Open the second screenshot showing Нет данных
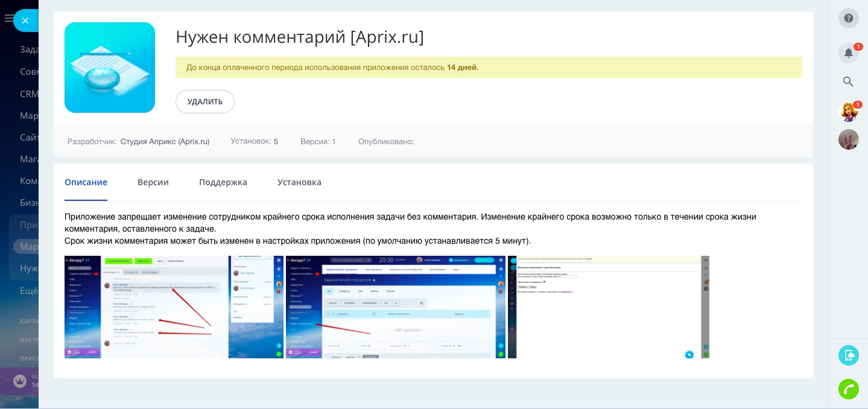Screen dimensions: 868x409 [x=395, y=307]
